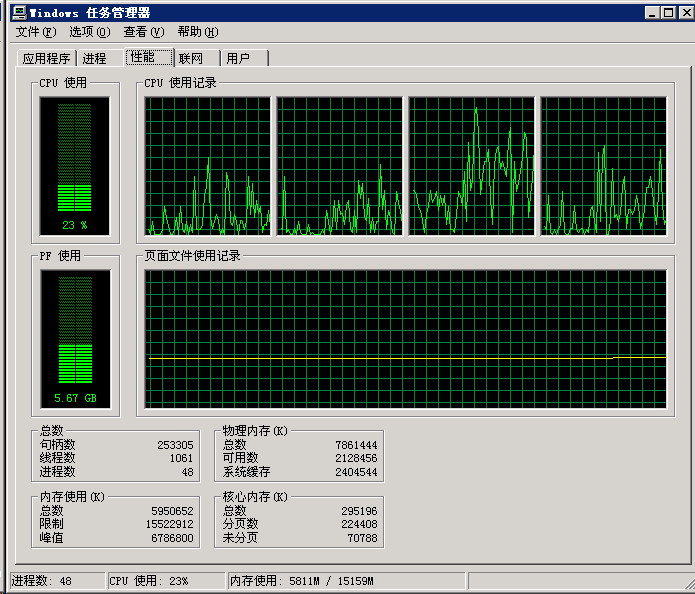695x594 pixels.
Task: Click the window resize grip
Action: (688, 583)
